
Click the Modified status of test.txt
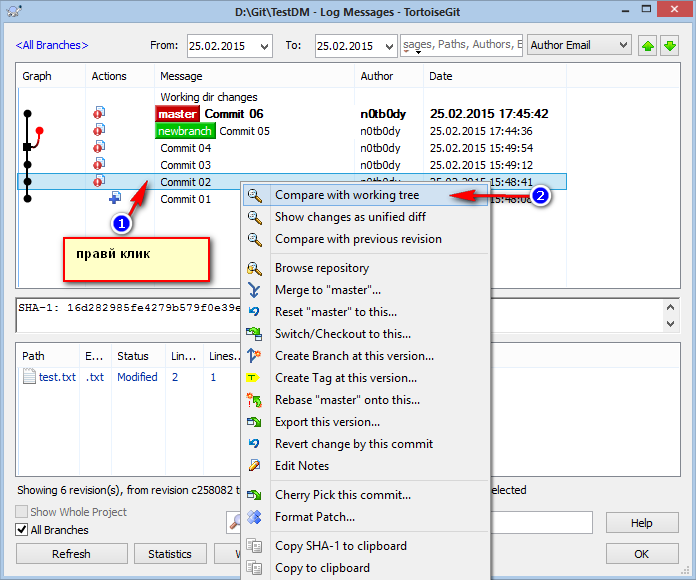137,377
